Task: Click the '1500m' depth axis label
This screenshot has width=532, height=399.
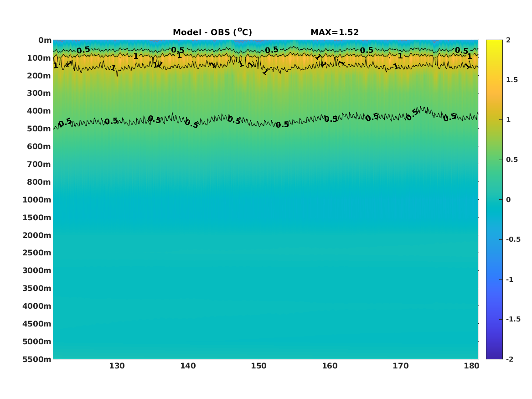Action: [37, 218]
